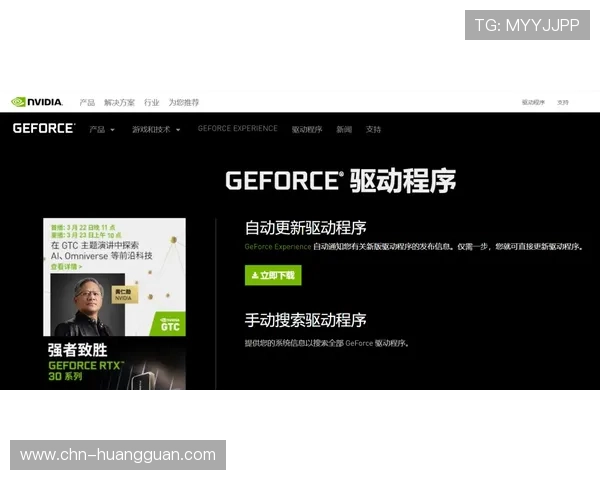The width and height of the screenshot is (600, 480).
Task: Click the top-right 驱动程序 link
Action: [x=533, y=102]
